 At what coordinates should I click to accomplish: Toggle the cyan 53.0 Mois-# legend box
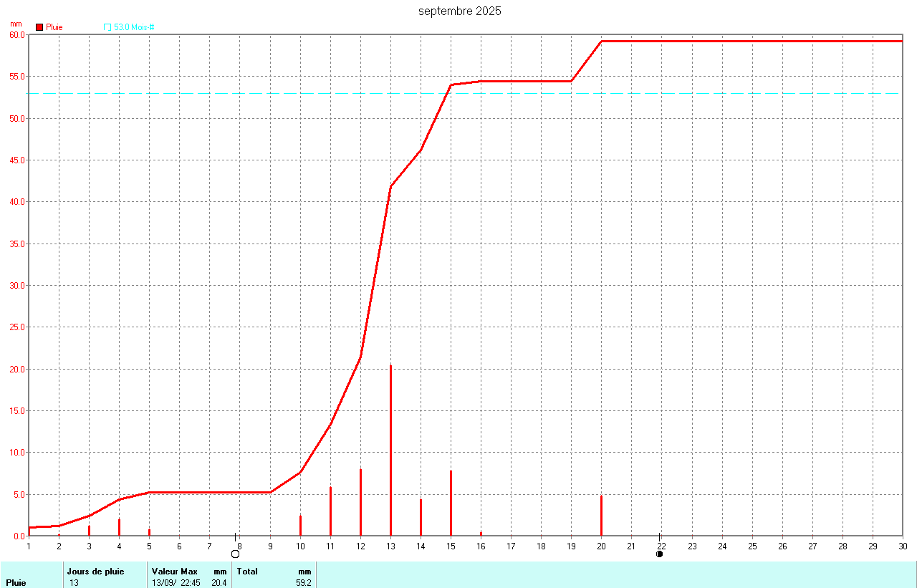pos(107,27)
